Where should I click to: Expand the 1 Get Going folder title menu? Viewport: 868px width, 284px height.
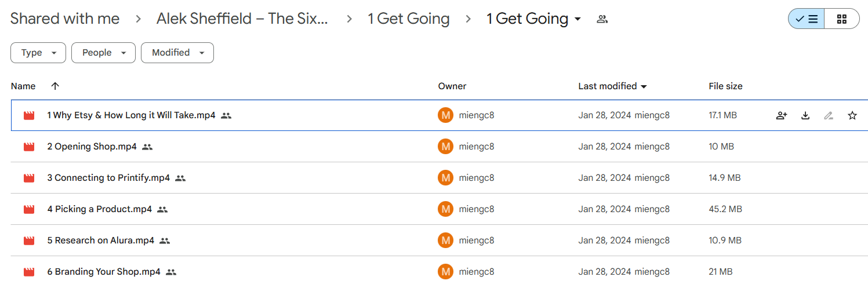tap(533, 19)
